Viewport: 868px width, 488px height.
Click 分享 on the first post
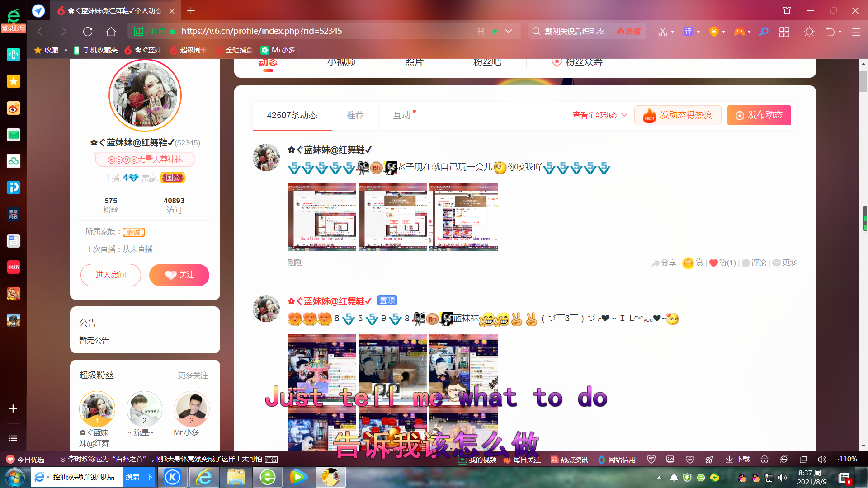664,263
